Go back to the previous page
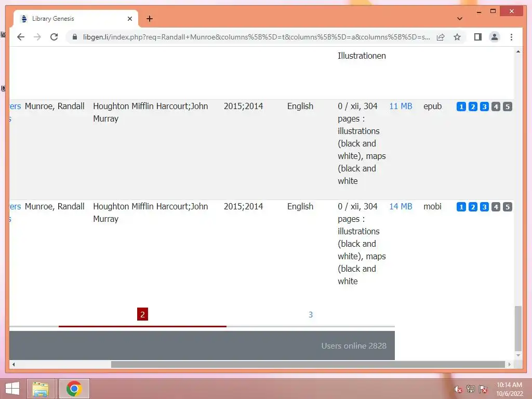This screenshot has height=399, width=532. 21,37
